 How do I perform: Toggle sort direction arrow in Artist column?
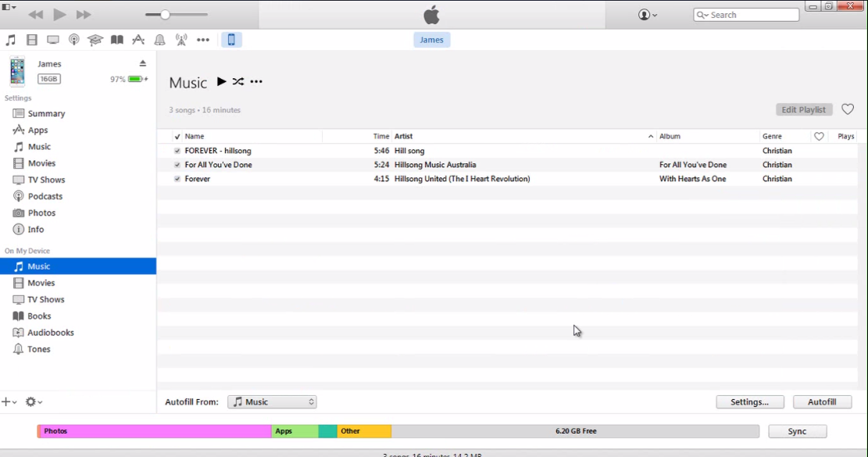click(x=651, y=136)
